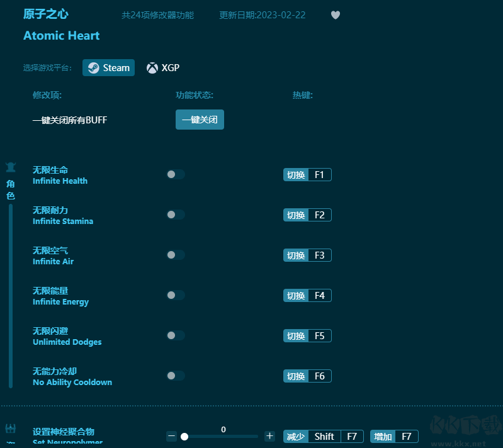This screenshot has width=503, height=448.
Task: Click minus button of Neuropolymer slider
Action: click(172, 436)
